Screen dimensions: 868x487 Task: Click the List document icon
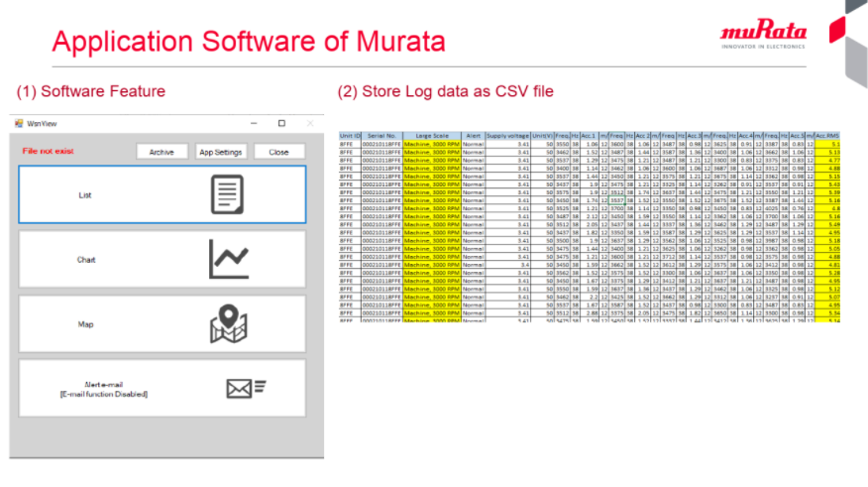click(227, 194)
